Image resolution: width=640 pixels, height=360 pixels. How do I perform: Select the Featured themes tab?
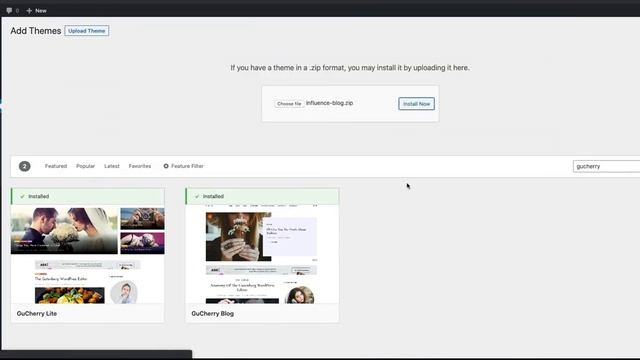click(x=56, y=166)
